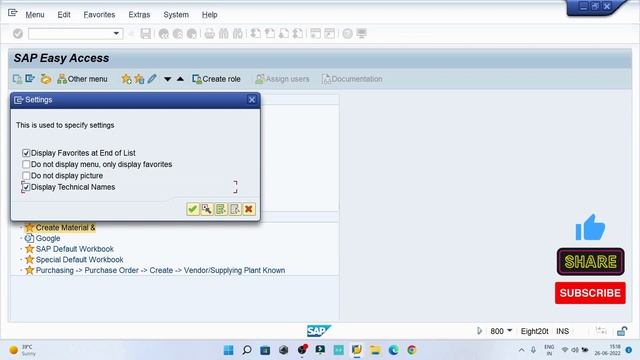The height and width of the screenshot is (360, 640).
Task: Click the Next Page icon in toolbar
Action: [284, 33]
